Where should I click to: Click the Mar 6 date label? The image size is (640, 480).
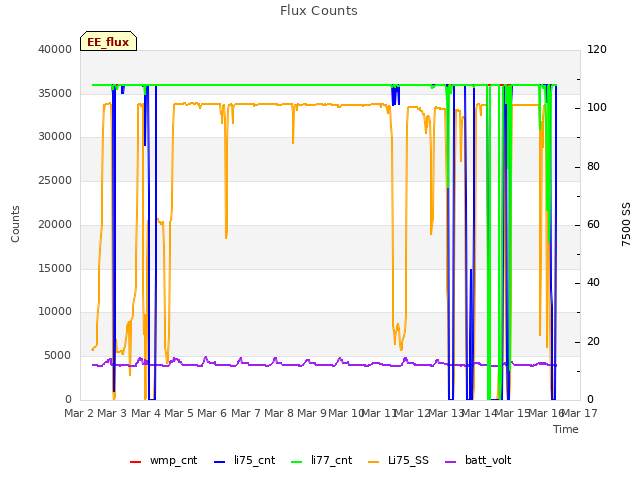coord(212,413)
